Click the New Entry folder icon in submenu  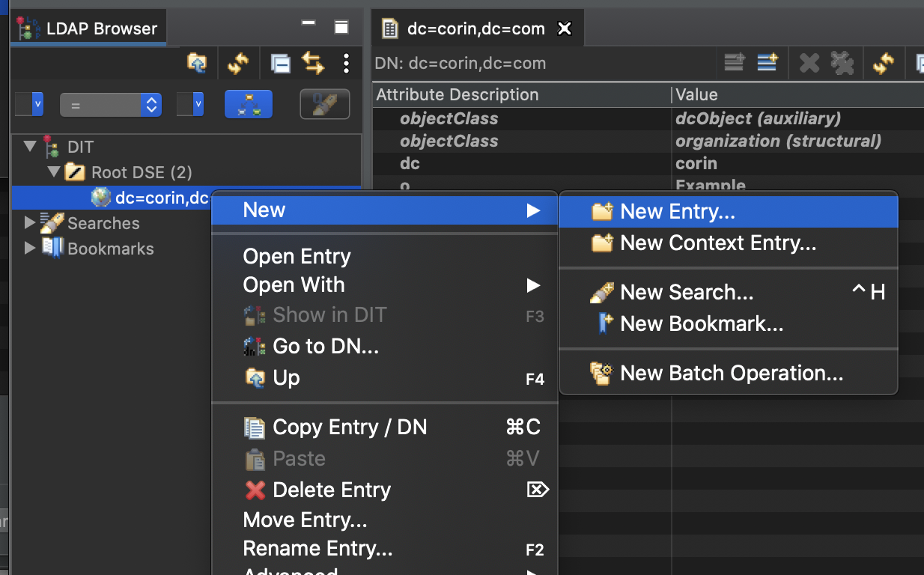click(603, 212)
